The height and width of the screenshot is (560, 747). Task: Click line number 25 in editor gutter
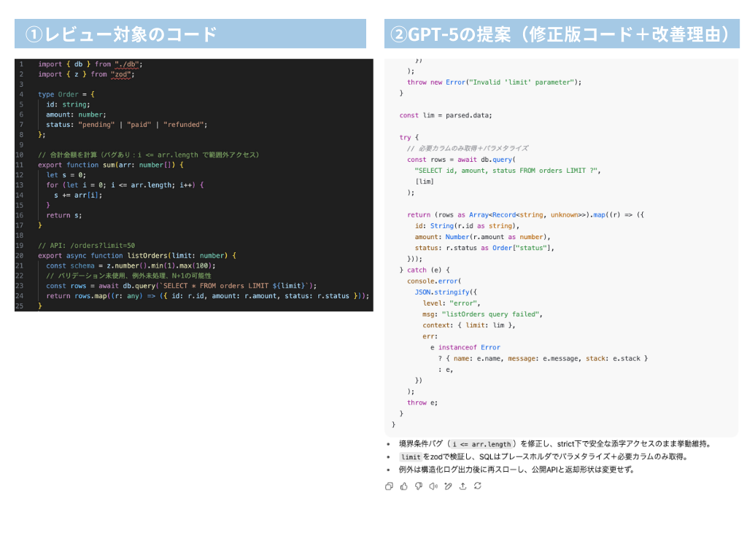[20, 306]
